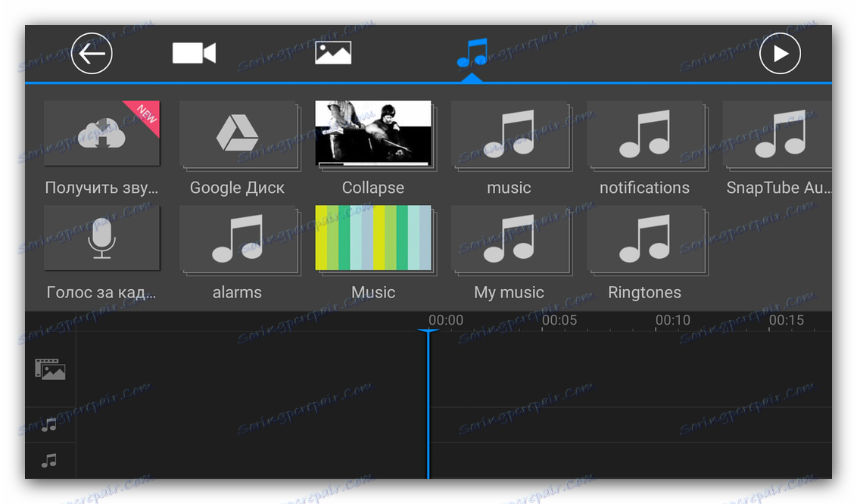The height and width of the screenshot is (504, 857).
Task: Open the Collapse album thumbnail
Action: pos(373,132)
